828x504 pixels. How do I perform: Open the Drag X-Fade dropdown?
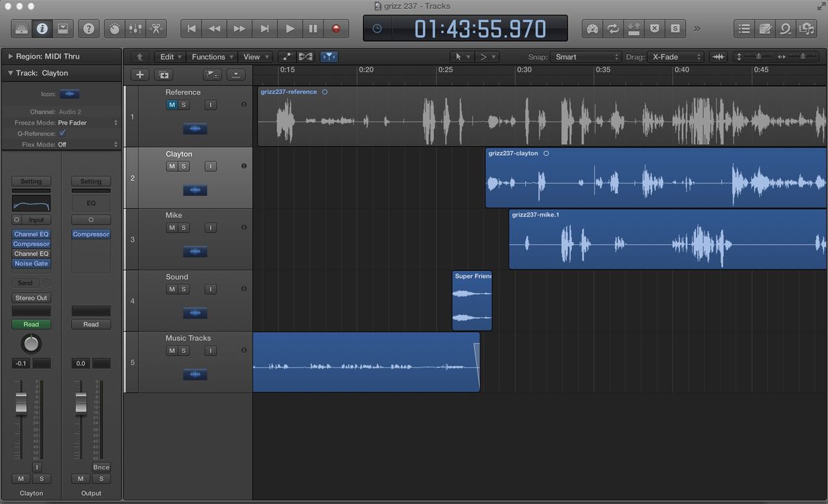(x=676, y=57)
